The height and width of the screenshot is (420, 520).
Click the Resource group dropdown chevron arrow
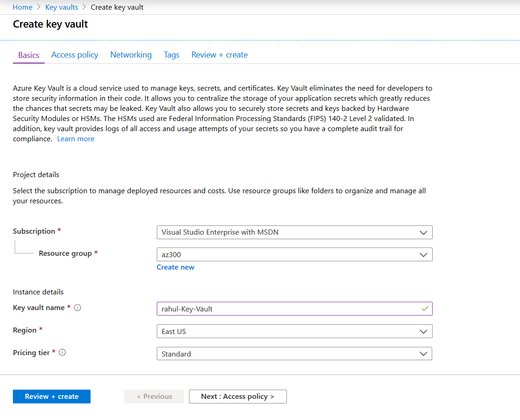pos(423,255)
